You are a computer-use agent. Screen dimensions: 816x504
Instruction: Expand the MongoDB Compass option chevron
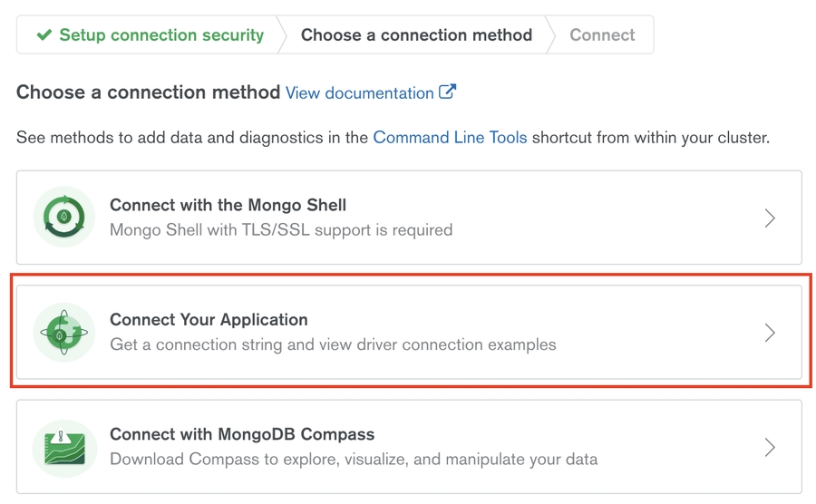click(x=770, y=447)
